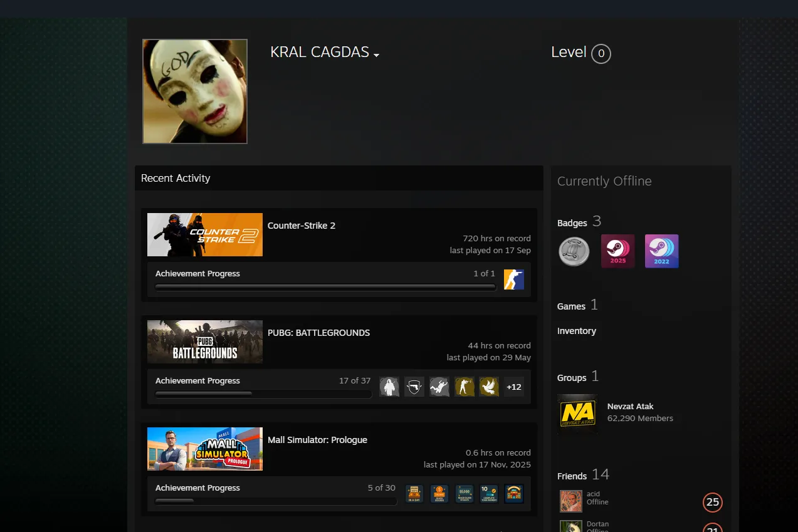Go to the Inventory page
Image resolution: width=798 pixels, height=532 pixels.
(577, 331)
